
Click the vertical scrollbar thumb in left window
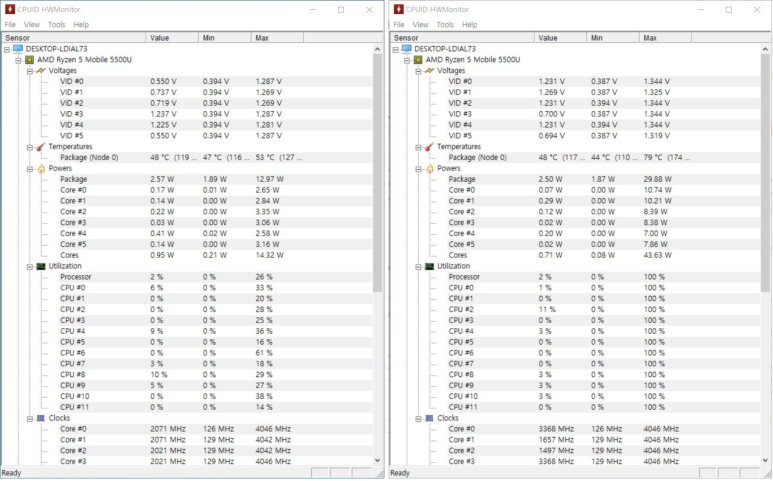[377, 172]
